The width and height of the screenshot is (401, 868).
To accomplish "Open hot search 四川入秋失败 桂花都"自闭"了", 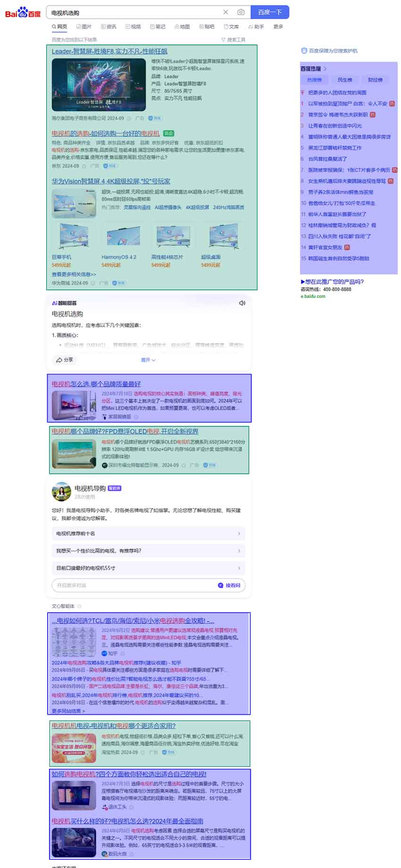I will point(340,236).
